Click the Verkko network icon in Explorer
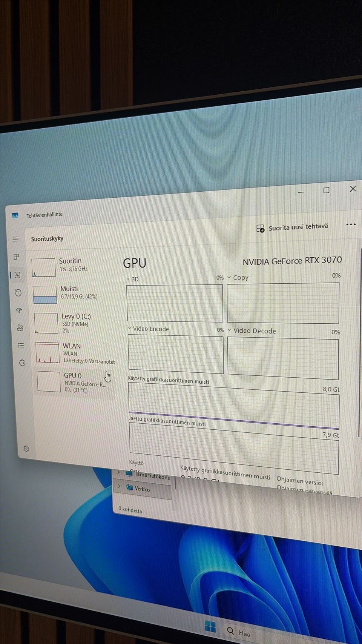Viewport: 362px width, 644px height. 129,487
